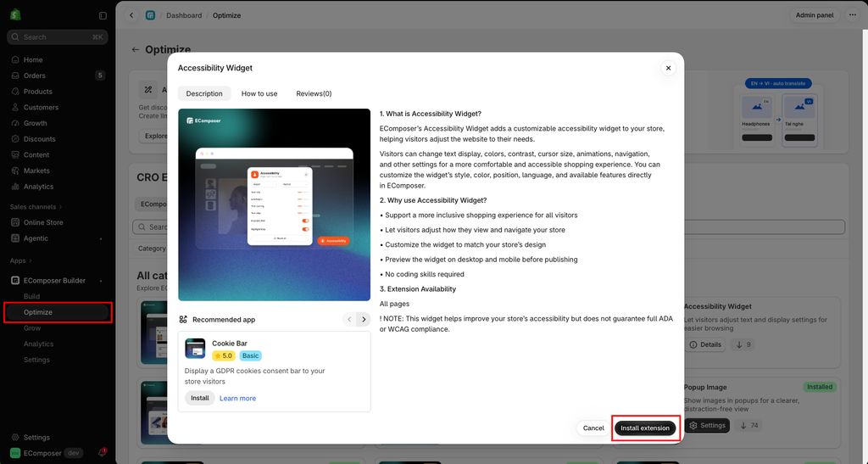Click the Accessibility Widget preview image
The height and width of the screenshot is (464, 868).
click(274, 204)
